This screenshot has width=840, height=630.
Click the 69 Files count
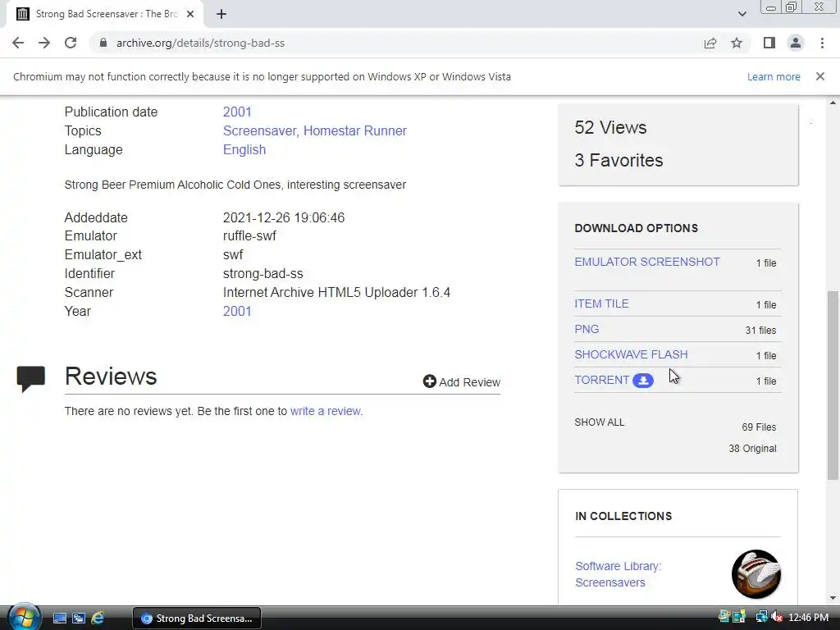[x=759, y=427]
